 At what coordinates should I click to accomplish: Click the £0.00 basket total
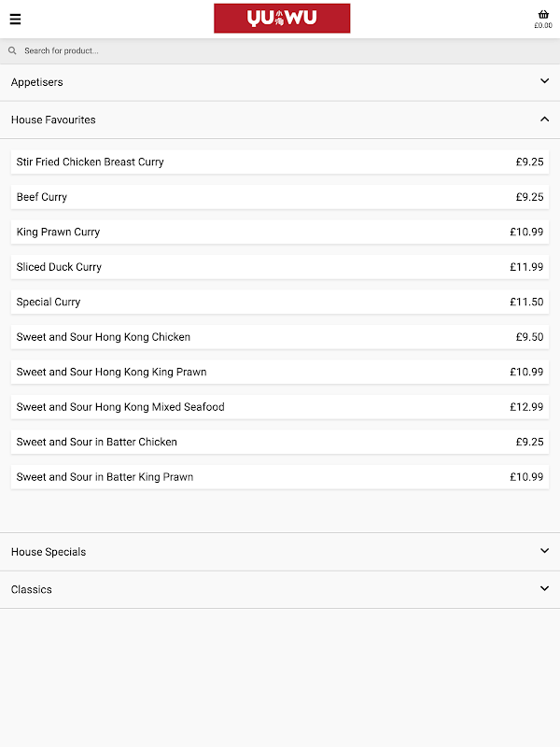pyautogui.click(x=543, y=26)
